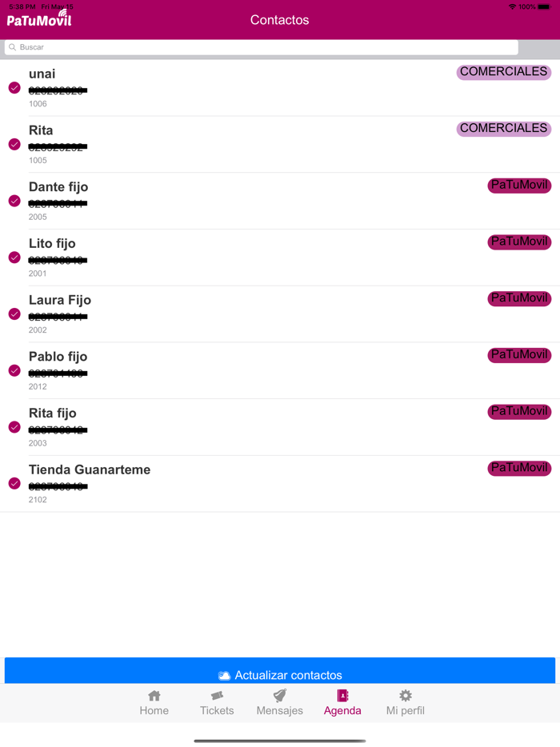Toggle the checkmark for Dante fijo
The height and width of the screenshot is (747, 560).
(14, 201)
